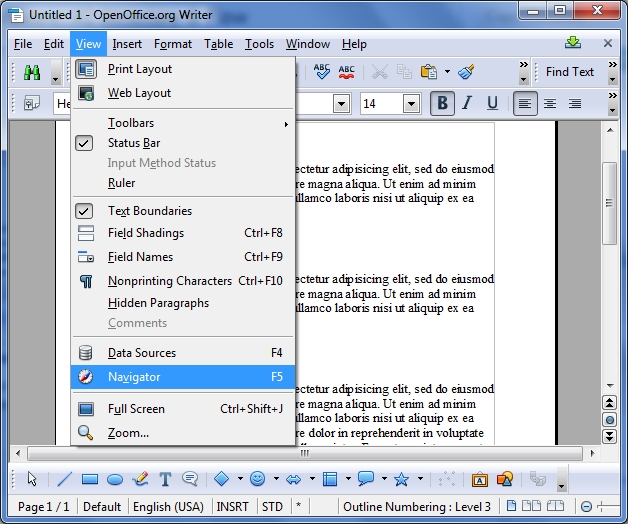Screen dimensions: 628x524
Task: Pick the Basic Shapes diamond icon
Action: [x=221, y=478]
